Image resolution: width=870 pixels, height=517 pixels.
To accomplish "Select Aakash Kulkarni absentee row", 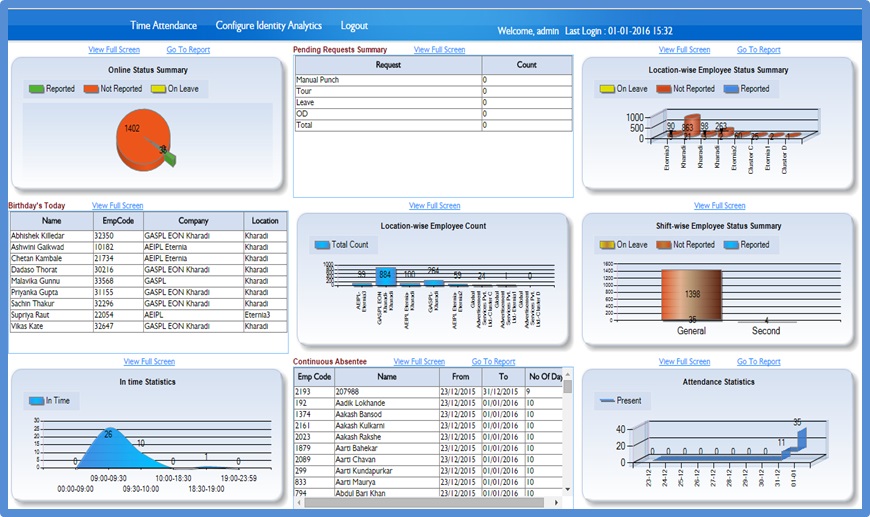I will click(428, 426).
